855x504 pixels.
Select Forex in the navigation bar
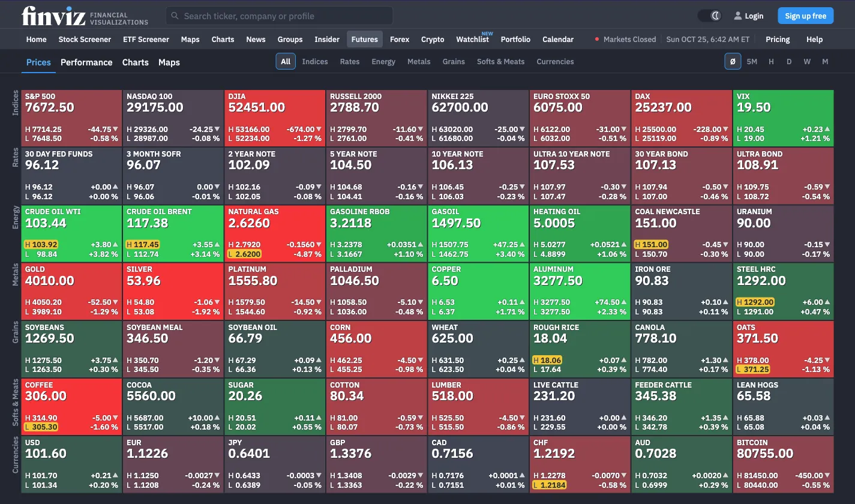click(x=400, y=40)
